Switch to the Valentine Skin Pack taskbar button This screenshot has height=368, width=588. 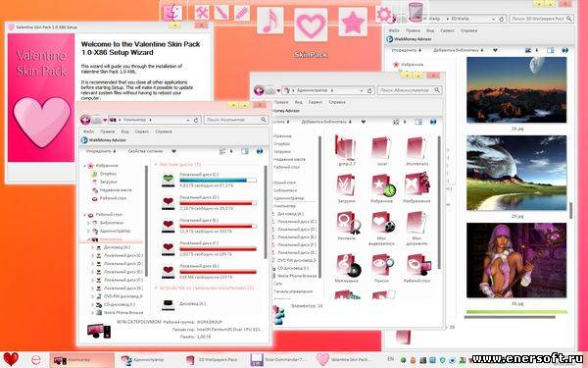[345, 359]
